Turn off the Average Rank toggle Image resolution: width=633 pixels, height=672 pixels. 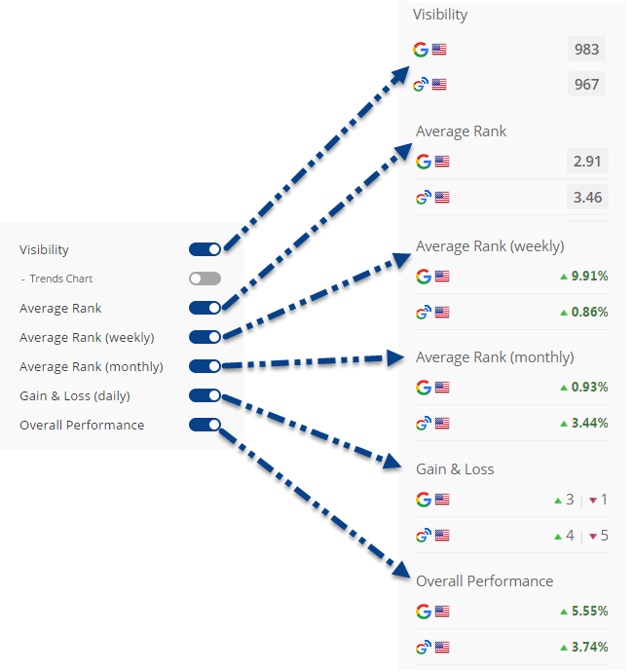[x=205, y=308]
